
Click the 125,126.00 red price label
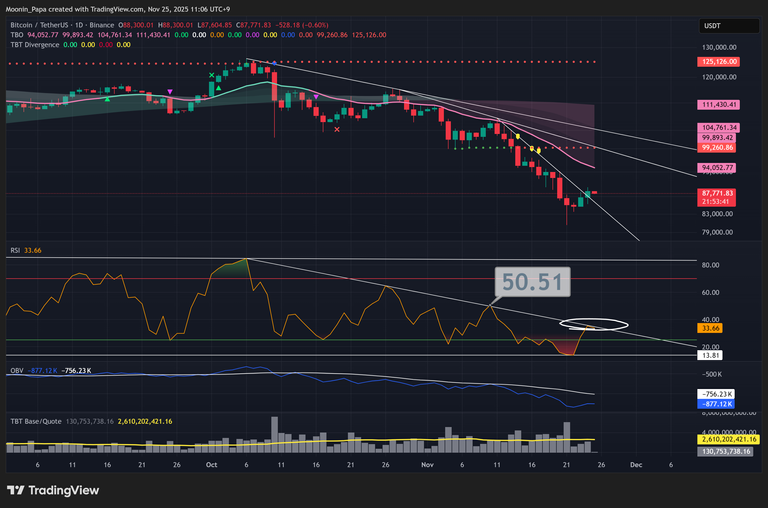click(719, 62)
